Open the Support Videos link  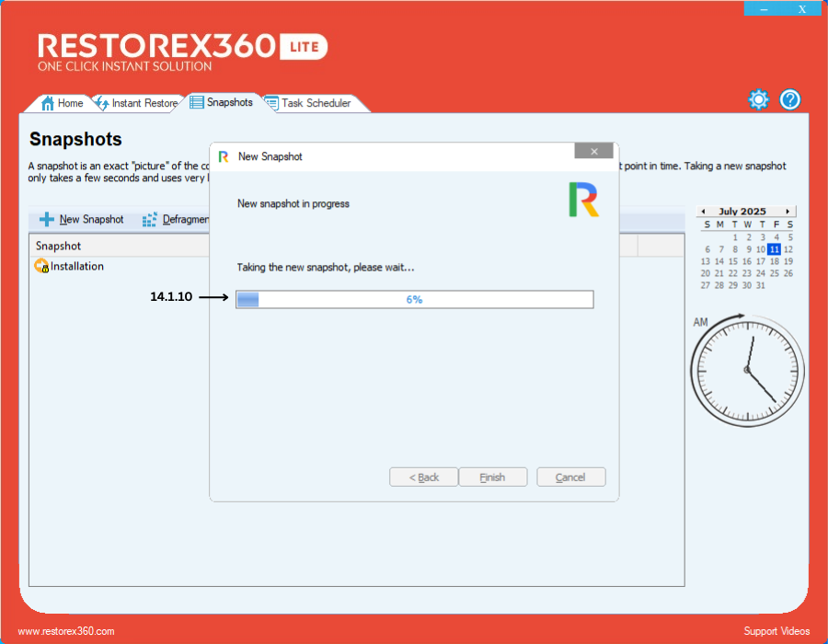[776, 631]
